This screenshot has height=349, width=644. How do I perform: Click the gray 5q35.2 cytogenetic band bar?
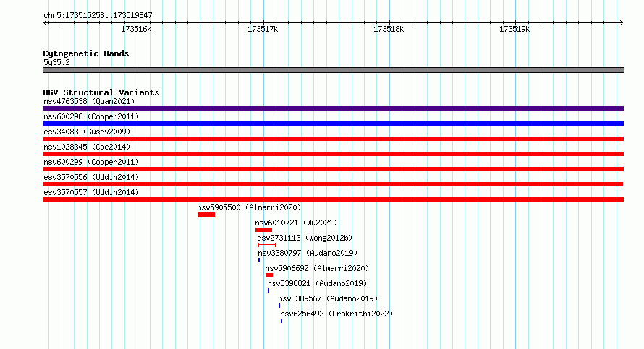[333, 70]
